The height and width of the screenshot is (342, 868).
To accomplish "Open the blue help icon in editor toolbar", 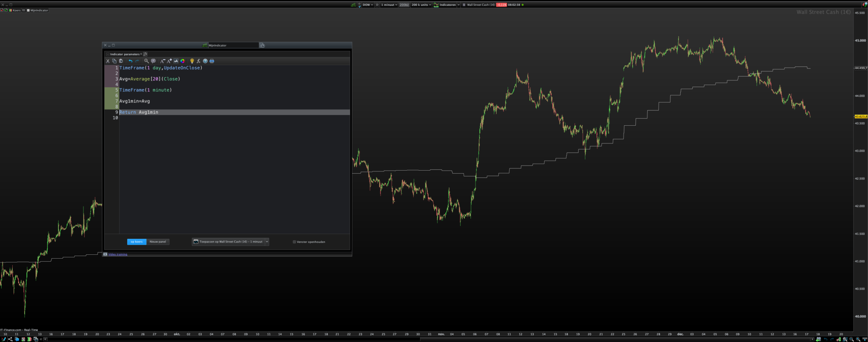I will pyautogui.click(x=205, y=61).
